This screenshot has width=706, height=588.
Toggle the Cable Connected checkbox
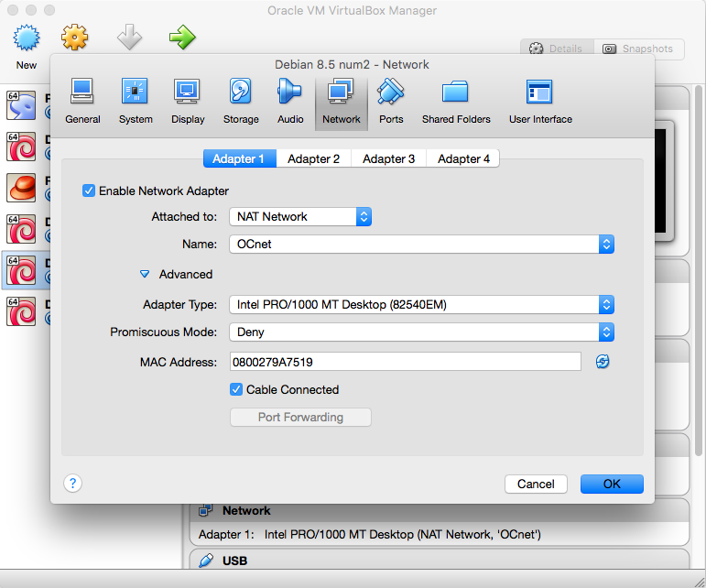coord(236,389)
